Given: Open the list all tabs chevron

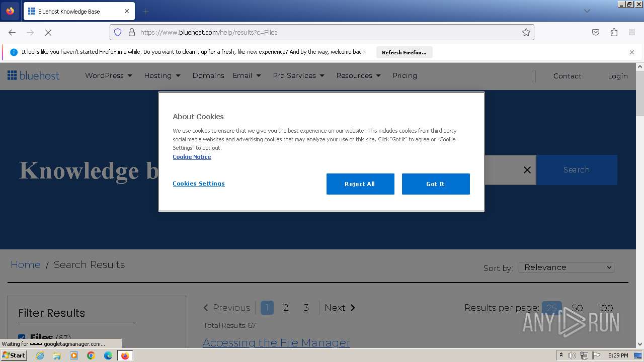Looking at the screenshot, I should point(587,11).
